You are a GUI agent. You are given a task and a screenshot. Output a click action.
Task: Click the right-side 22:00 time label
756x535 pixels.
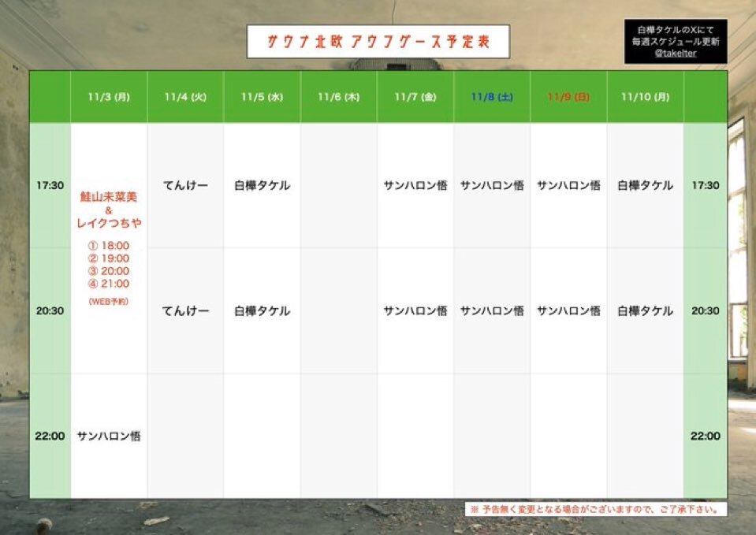[706, 437]
